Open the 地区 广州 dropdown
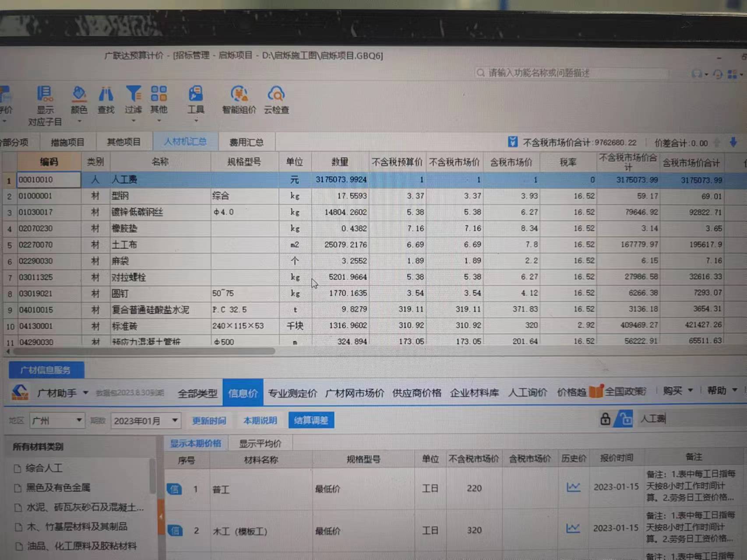Viewport: 747px width, 560px height. [57, 420]
